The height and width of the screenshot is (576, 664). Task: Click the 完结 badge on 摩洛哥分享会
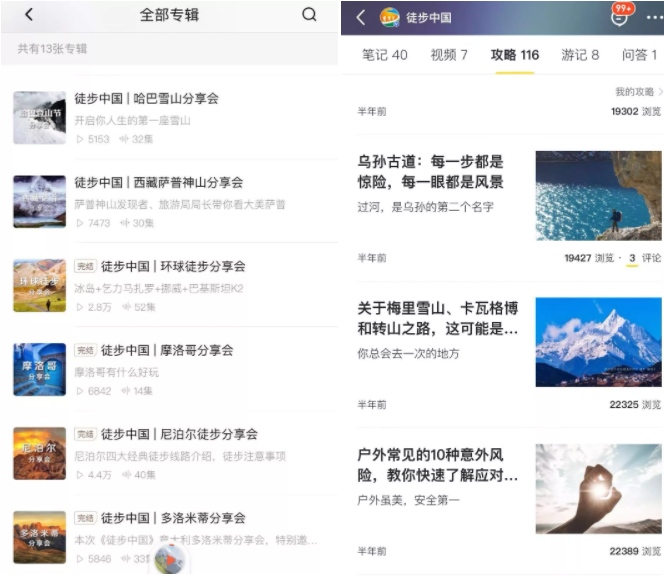point(86,350)
